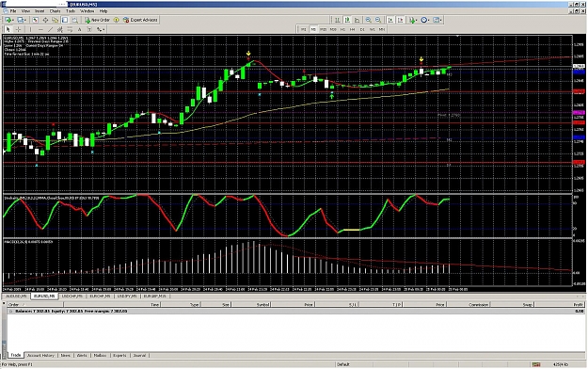Open the Profiles toolbar icon
The height and width of the screenshot is (369, 588).
coord(22,20)
